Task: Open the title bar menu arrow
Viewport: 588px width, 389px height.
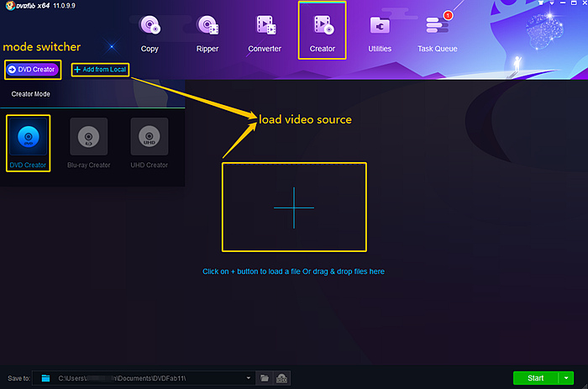Action: coord(552,3)
